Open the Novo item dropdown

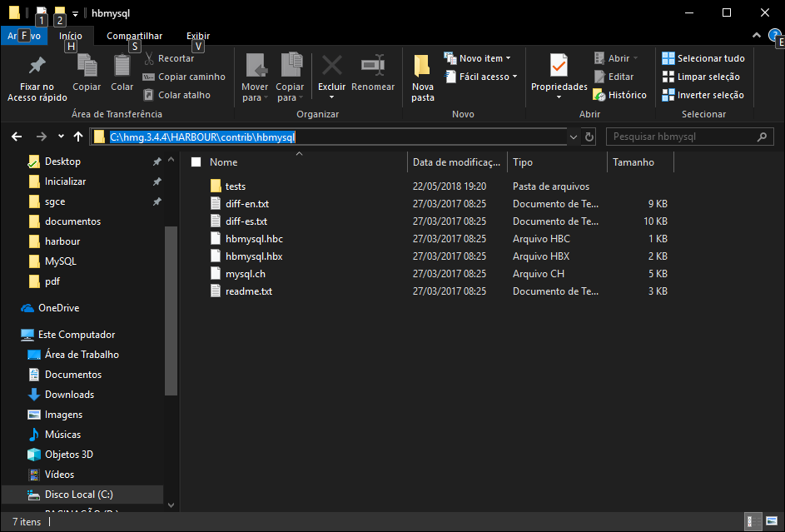[x=484, y=58]
